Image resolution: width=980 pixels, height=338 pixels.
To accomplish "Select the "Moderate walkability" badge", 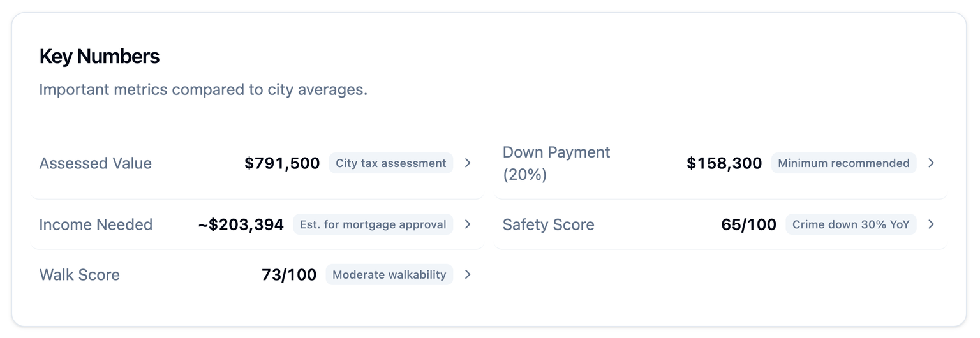I will (x=389, y=275).
